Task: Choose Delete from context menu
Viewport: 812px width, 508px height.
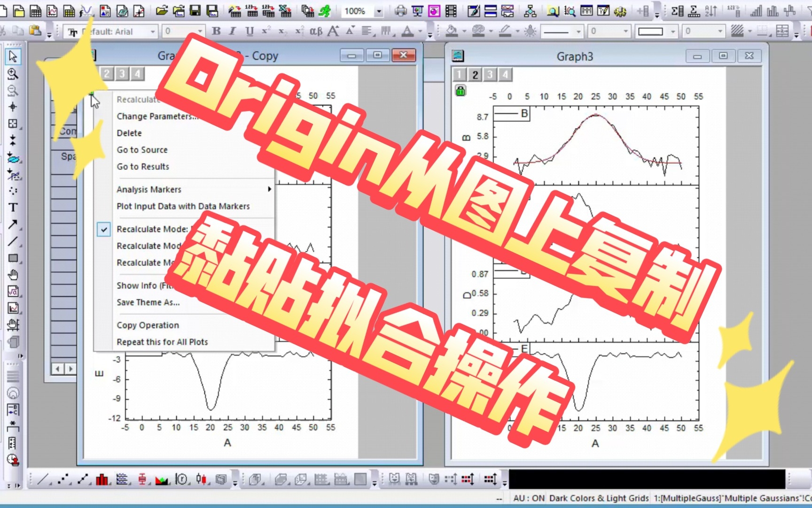Action: [x=129, y=133]
